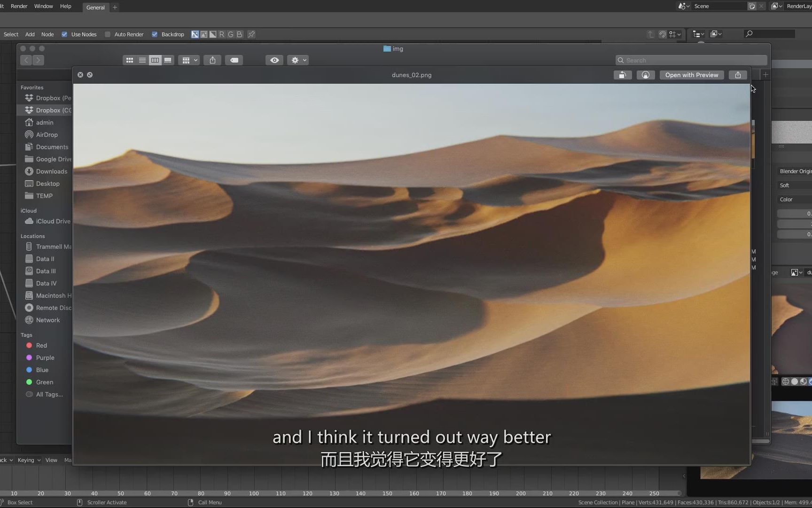Enable the Auto Render checkbox
The image size is (812, 508).
[x=109, y=34]
